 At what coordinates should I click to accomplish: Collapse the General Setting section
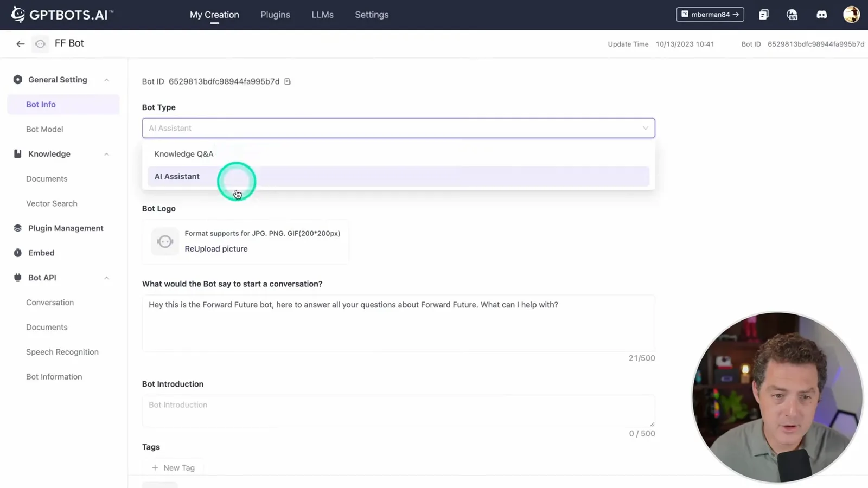[106, 80]
